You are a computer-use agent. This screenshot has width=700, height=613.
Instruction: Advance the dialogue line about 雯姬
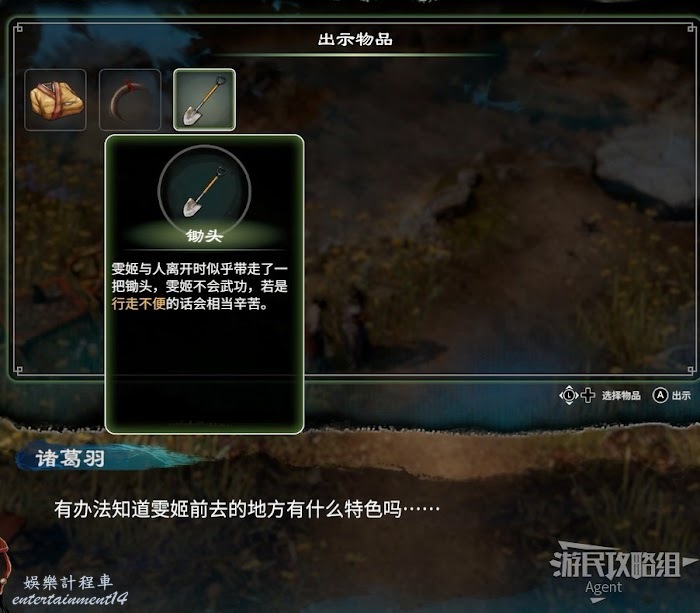point(247,509)
